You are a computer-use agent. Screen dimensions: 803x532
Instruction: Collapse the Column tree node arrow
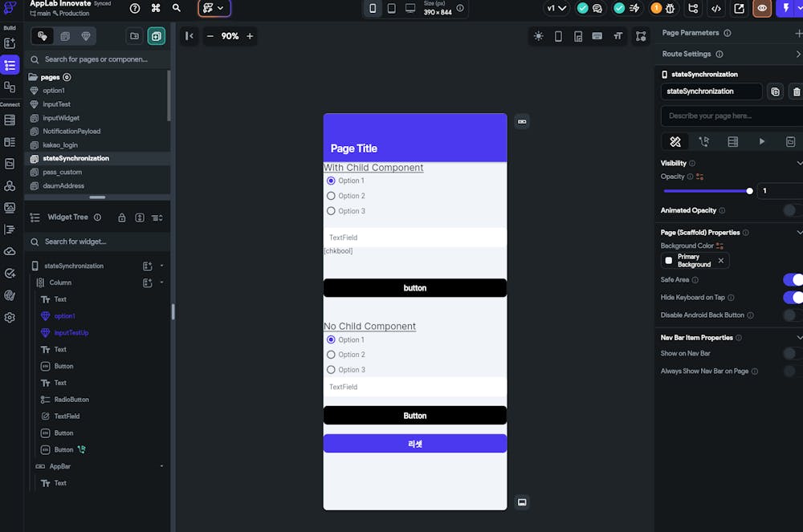click(x=162, y=282)
